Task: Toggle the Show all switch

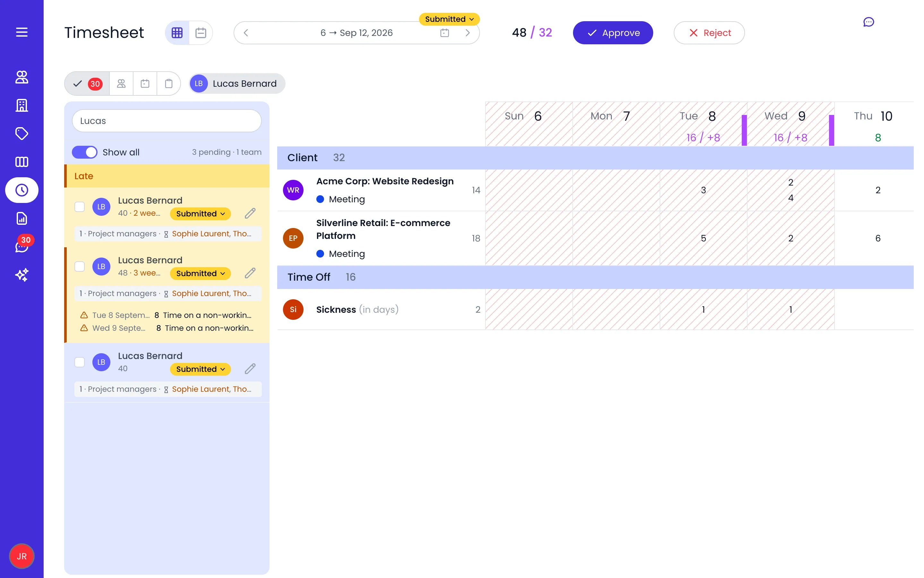Action: point(84,152)
